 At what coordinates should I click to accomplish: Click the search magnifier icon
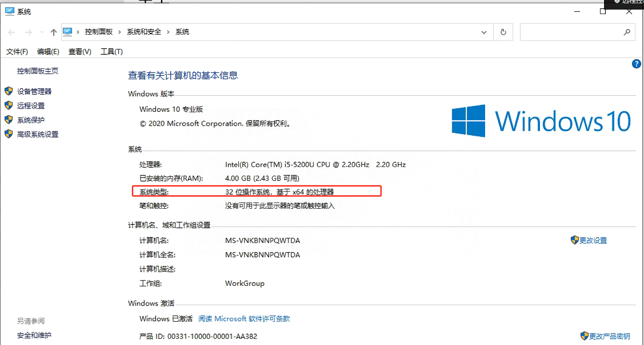point(627,32)
